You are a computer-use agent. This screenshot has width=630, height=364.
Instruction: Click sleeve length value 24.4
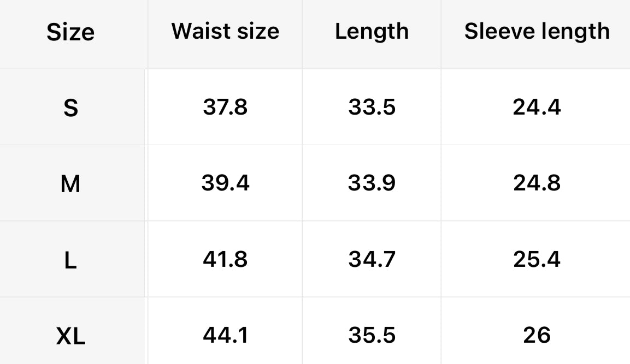coord(537,107)
